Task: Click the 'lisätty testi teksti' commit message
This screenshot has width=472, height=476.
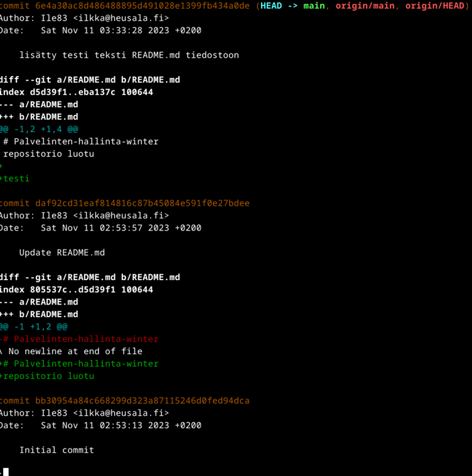Action: (129, 55)
